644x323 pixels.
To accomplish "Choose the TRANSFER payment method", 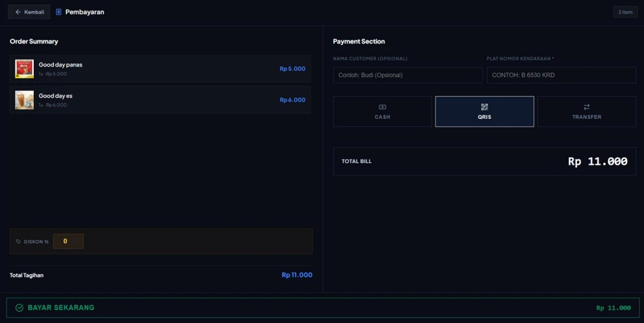I will click(x=587, y=112).
